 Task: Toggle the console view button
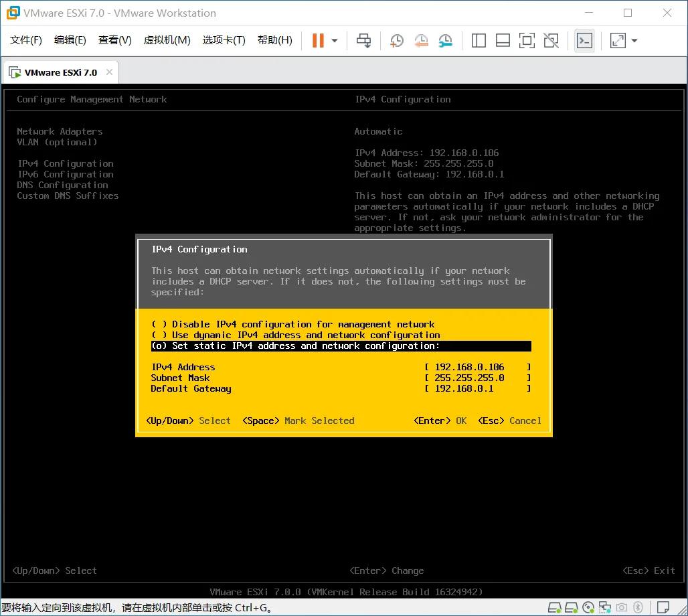[584, 41]
